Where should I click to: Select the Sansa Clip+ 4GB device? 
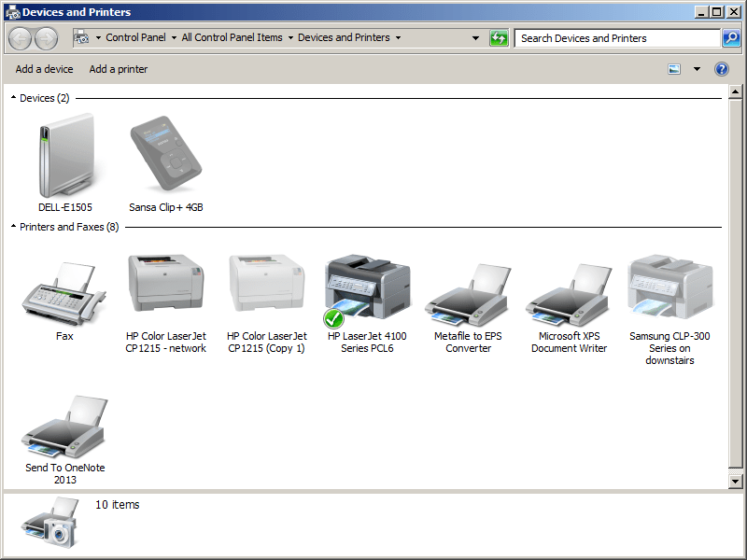[165, 154]
